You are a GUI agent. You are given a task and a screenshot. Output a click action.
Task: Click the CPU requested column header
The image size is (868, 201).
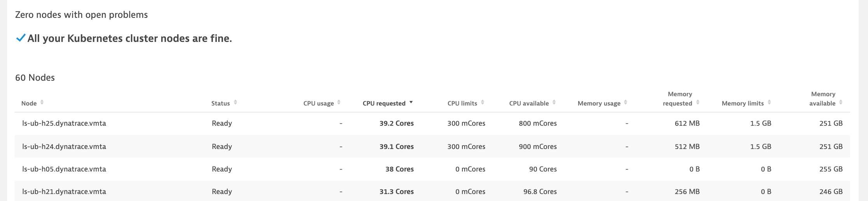pyautogui.click(x=384, y=103)
